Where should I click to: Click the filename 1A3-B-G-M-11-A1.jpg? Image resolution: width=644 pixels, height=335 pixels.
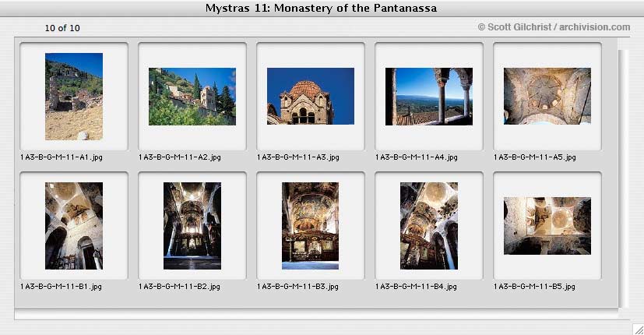coord(62,157)
